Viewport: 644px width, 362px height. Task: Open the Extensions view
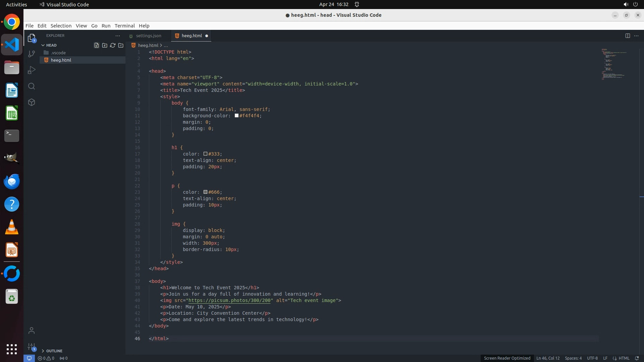tap(32, 102)
